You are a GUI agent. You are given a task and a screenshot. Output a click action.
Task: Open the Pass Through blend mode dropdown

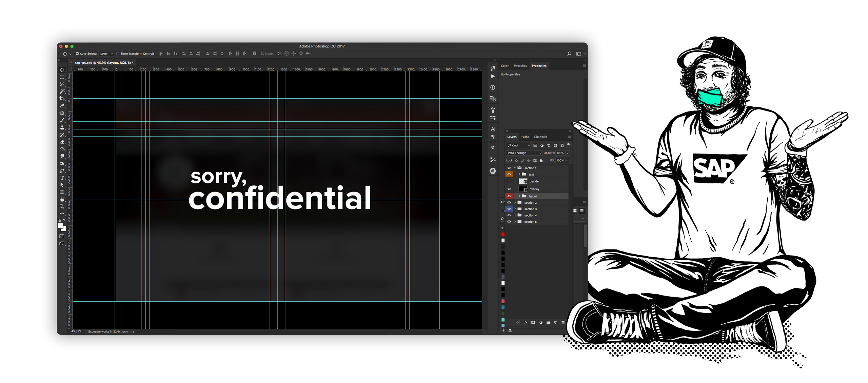click(524, 153)
